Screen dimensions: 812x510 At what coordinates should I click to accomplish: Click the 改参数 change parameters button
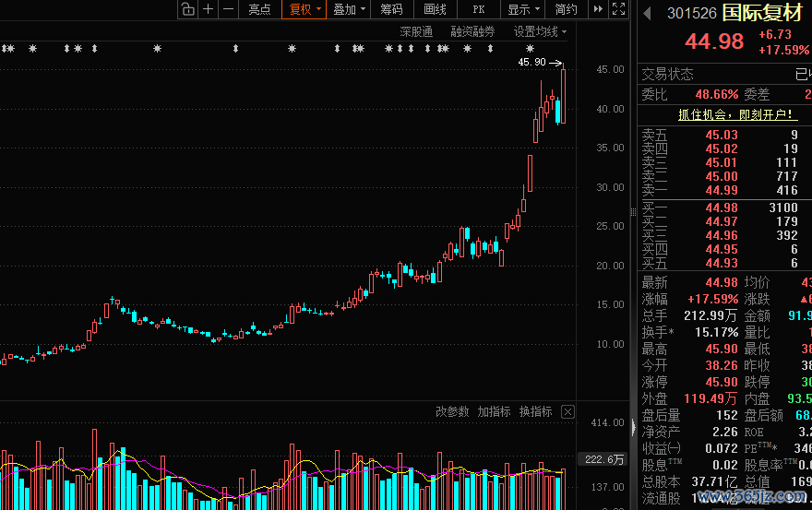coord(452,411)
